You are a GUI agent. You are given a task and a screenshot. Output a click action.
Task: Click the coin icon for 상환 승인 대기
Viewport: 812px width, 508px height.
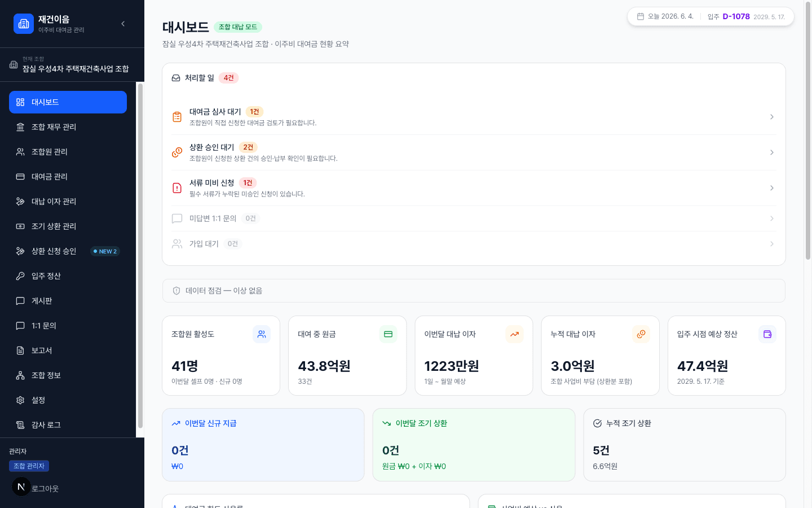click(x=177, y=152)
